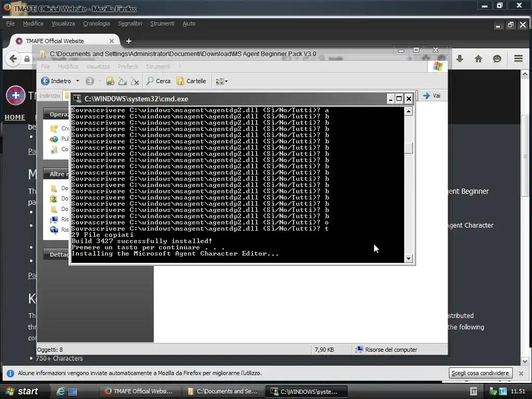Switch to C:\WINDOWS\syste... taskbar button
Viewport: 532px width, 399px height.
306,391
